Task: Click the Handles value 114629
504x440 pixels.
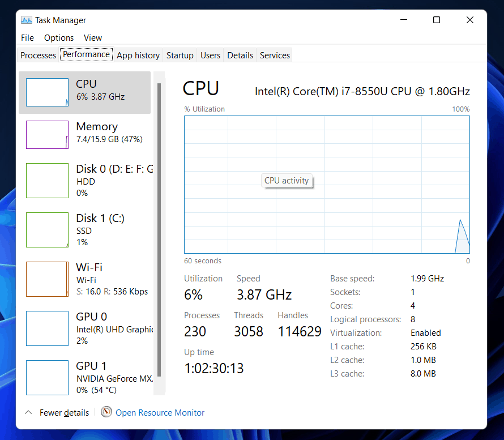Action: [299, 331]
